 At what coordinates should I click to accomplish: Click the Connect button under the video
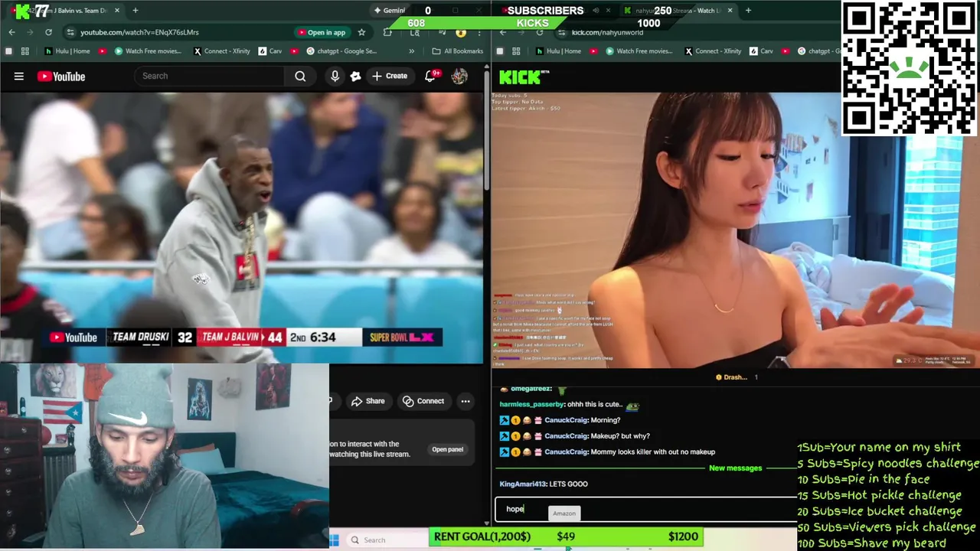tap(423, 401)
